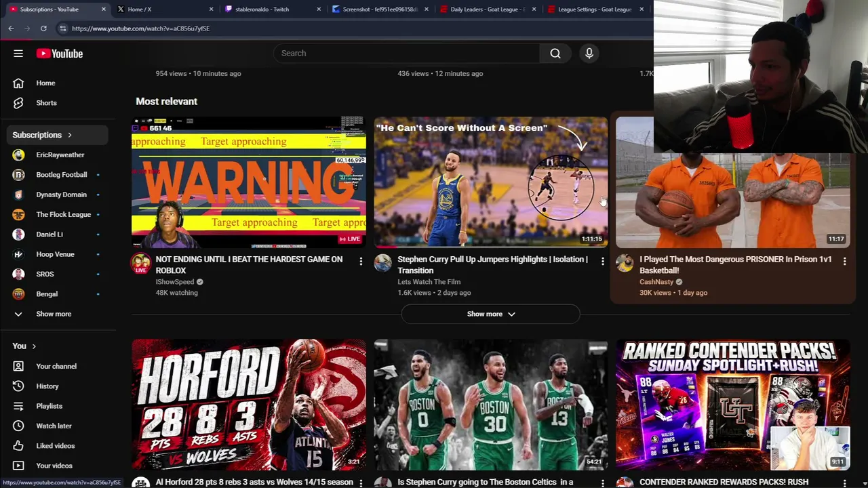Click IShowSpeed channel avatar with LIVE badge
Image resolution: width=868 pixels, height=488 pixels.
pyautogui.click(x=141, y=263)
